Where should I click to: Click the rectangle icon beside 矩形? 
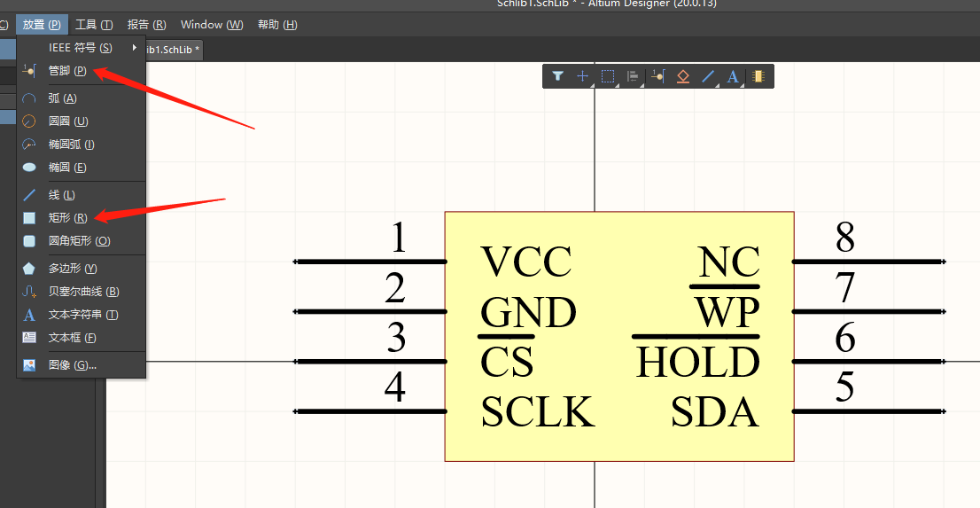point(28,218)
